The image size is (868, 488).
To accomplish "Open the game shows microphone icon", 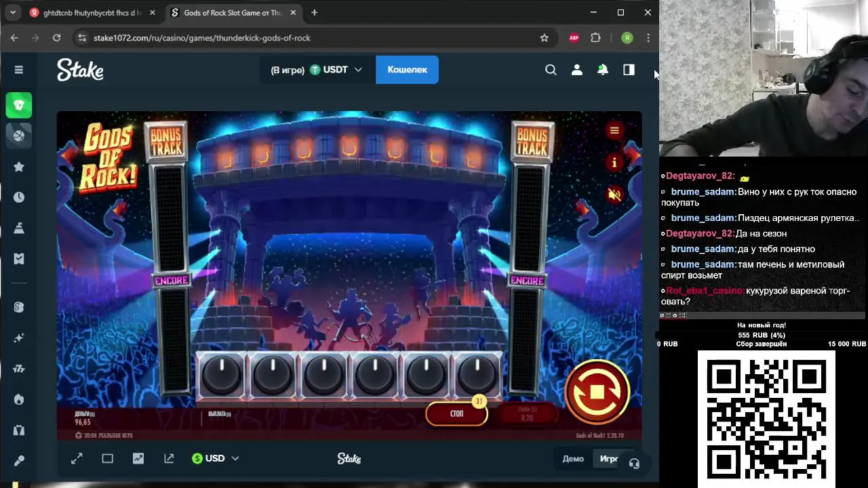I will (19, 461).
